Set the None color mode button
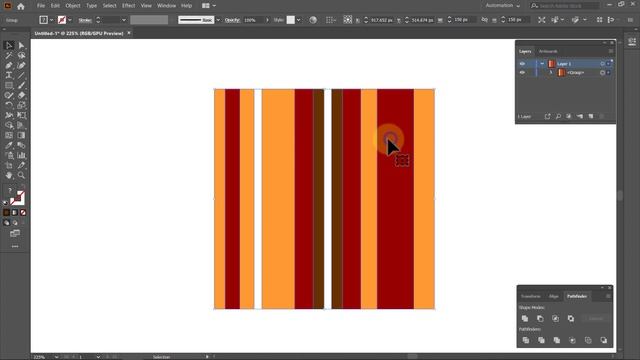The height and width of the screenshot is (360, 640). (x=23, y=213)
